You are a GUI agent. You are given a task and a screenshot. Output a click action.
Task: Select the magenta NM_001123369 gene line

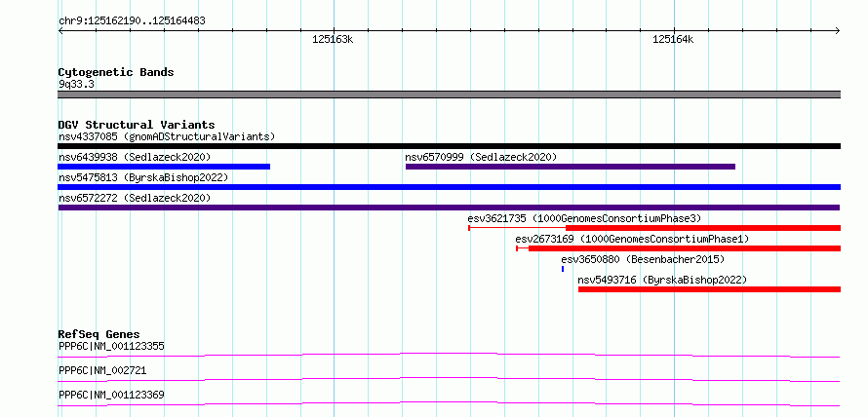pos(449,403)
